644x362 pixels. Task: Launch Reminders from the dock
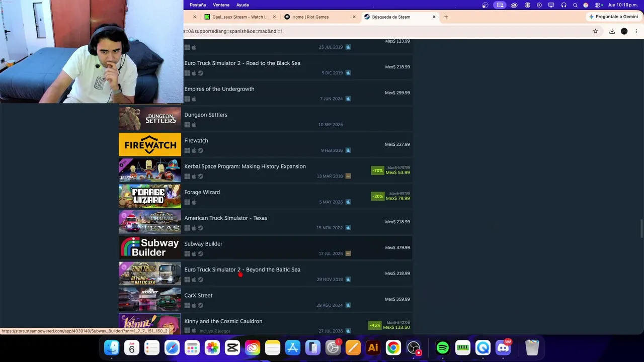[152, 347]
